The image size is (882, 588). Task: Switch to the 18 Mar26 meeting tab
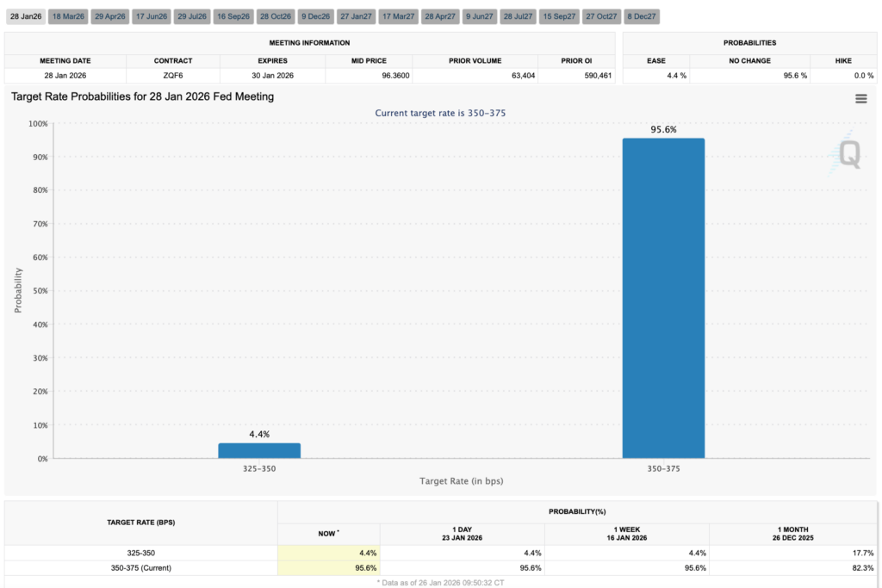68,16
